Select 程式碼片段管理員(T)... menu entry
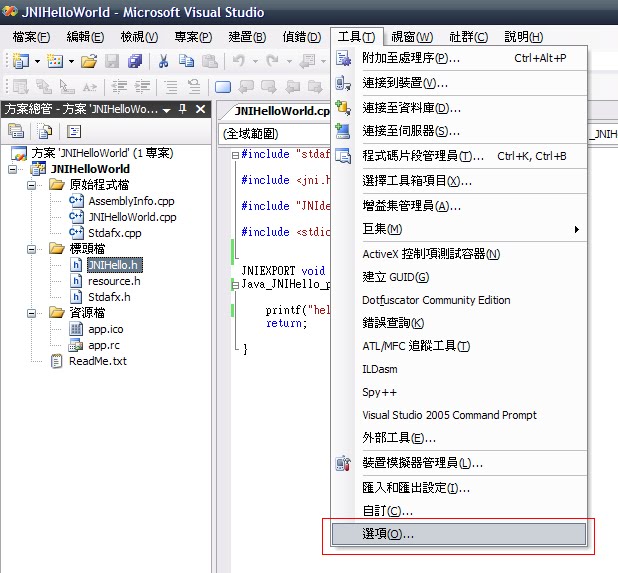 pos(459,156)
